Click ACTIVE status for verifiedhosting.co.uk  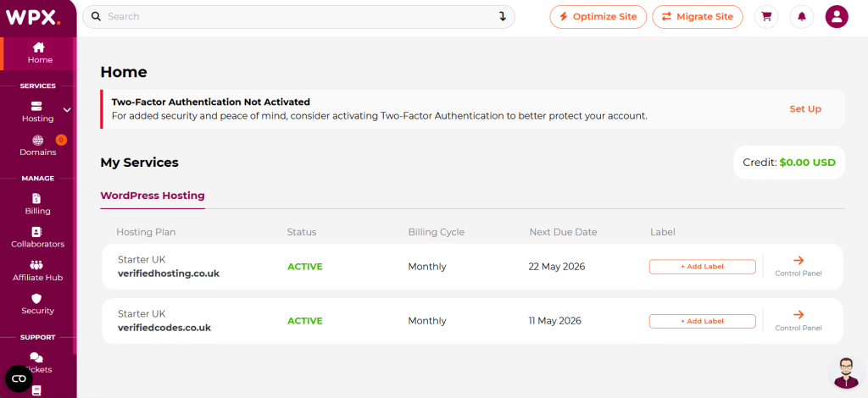click(x=304, y=267)
